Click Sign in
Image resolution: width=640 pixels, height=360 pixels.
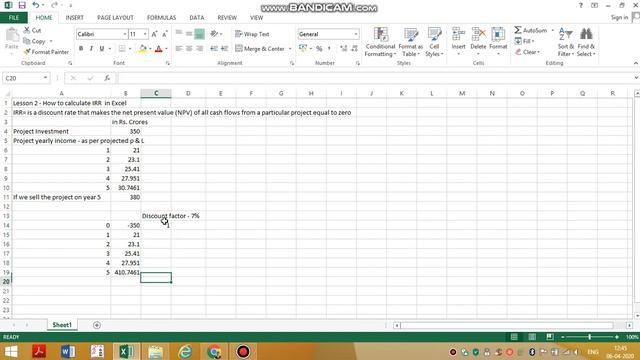click(x=619, y=18)
